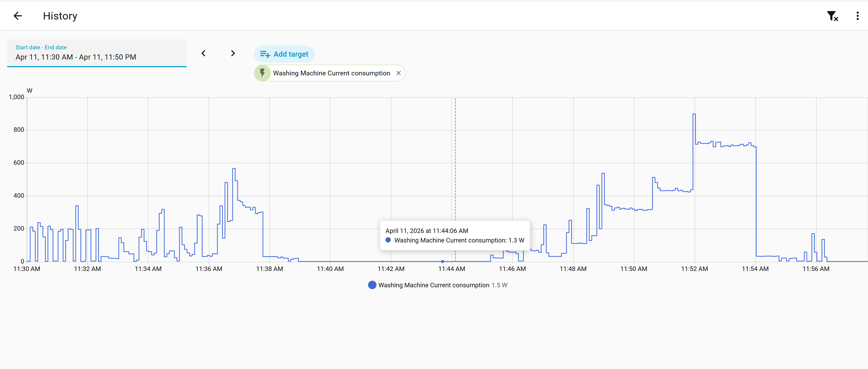Remove the Washing Machine Current consumption chip

click(x=398, y=73)
